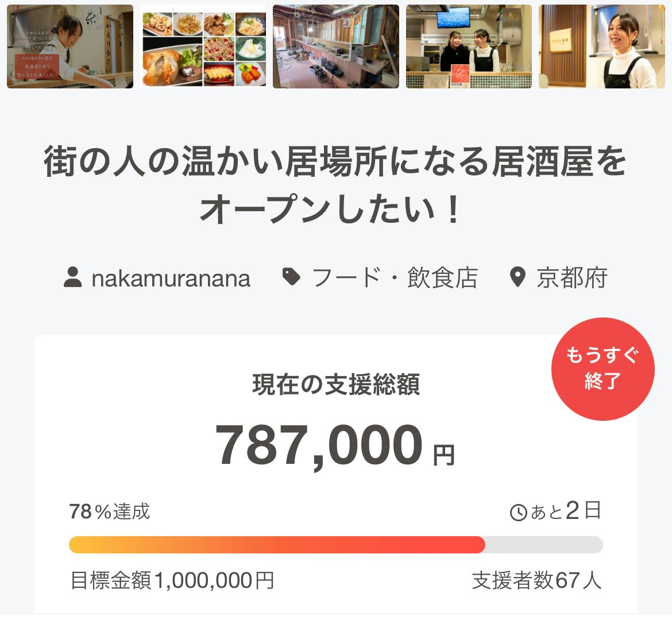The width and height of the screenshot is (672, 620).
Task: Click the red もうすぐ終了 badge
Action: [603, 369]
